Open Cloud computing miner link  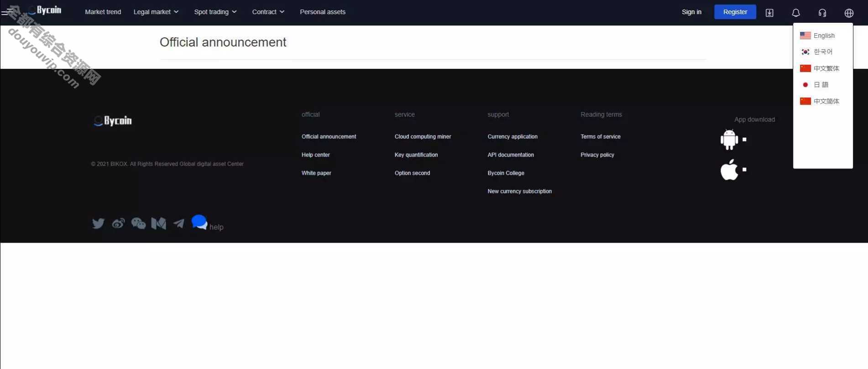click(x=423, y=136)
